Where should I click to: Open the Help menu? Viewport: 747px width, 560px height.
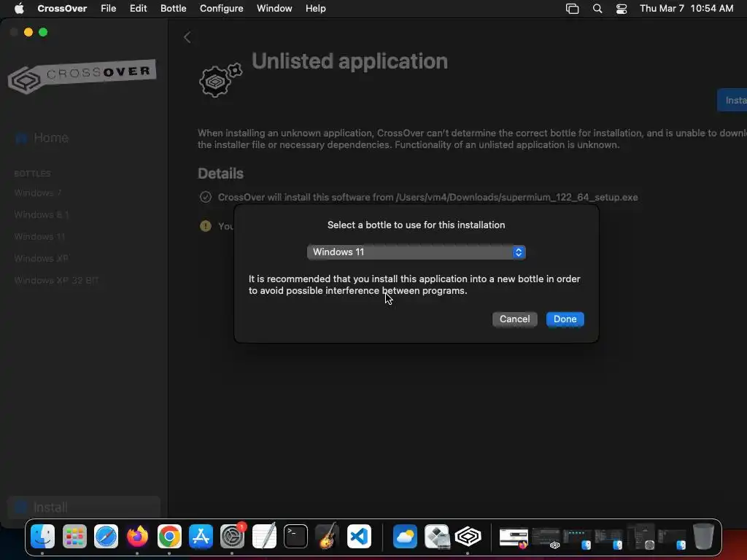pyautogui.click(x=316, y=9)
